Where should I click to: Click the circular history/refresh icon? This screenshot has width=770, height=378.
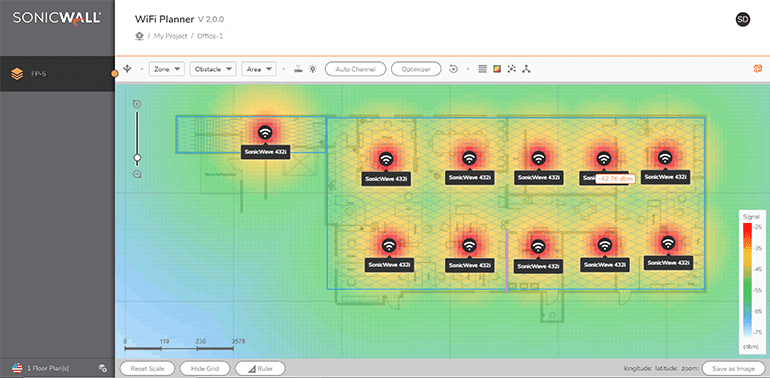pyautogui.click(x=454, y=69)
